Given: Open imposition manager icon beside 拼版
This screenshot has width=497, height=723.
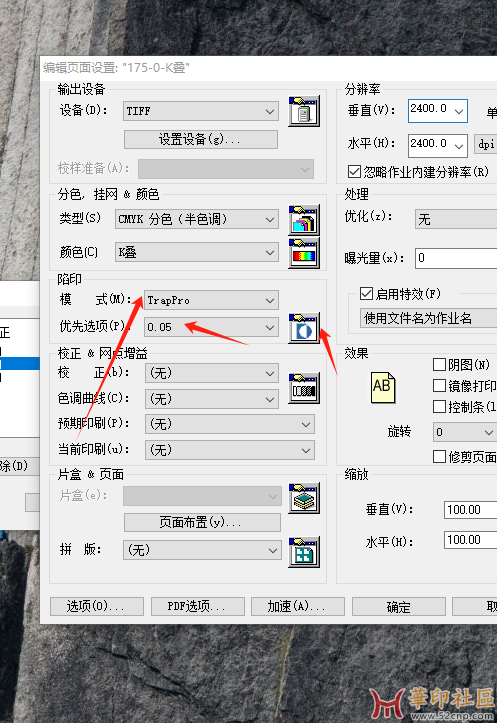Looking at the screenshot, I should click(x=304, y=552).
